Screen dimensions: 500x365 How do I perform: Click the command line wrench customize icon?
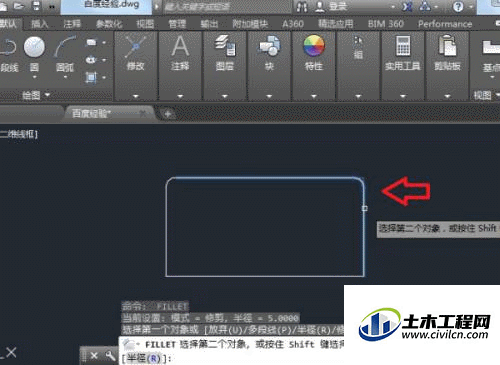tap(110, 356)
